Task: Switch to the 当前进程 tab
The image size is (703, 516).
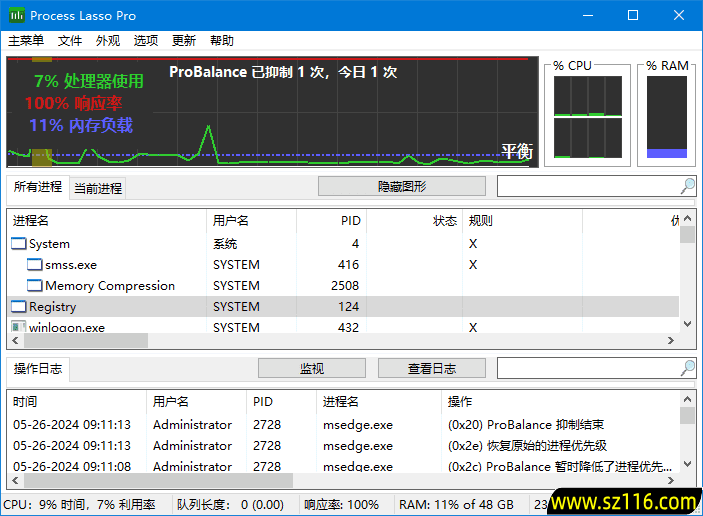Action: click(x=98, y=188)
